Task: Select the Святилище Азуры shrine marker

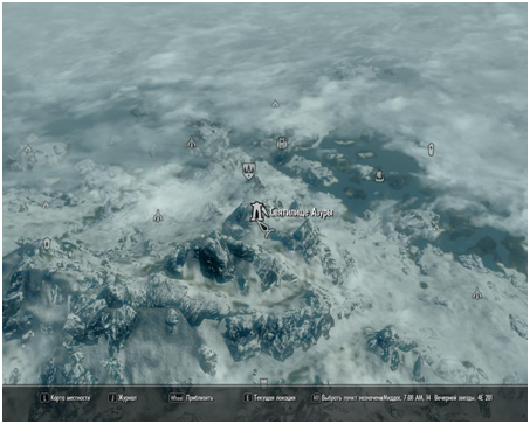Action: coord(258,212)
